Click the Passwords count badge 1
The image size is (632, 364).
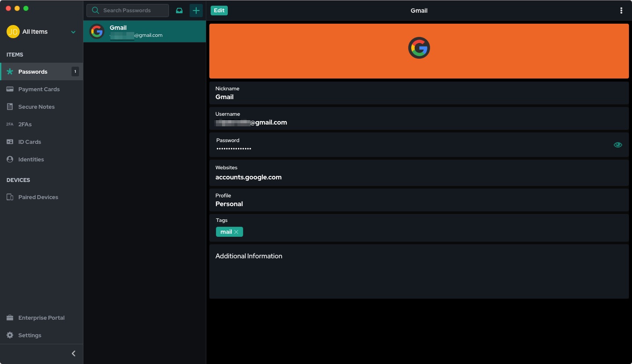coord(75,71)
